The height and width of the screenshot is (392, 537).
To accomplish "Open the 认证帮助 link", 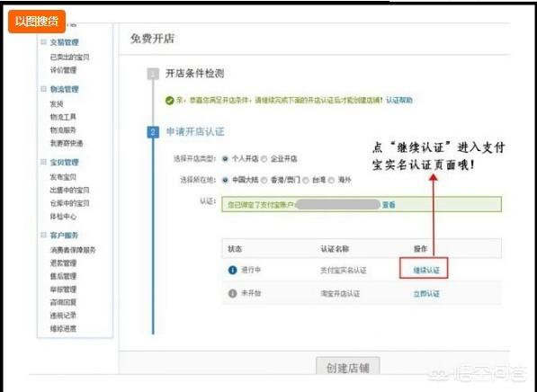I will coord(399,101).
